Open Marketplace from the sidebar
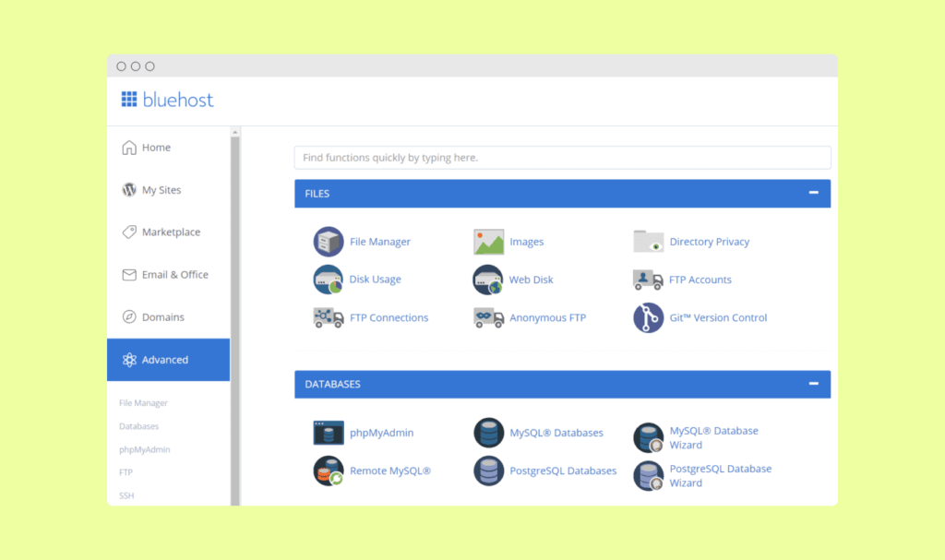The height and width of the screenshot is (560, 945). pos(169,232)
